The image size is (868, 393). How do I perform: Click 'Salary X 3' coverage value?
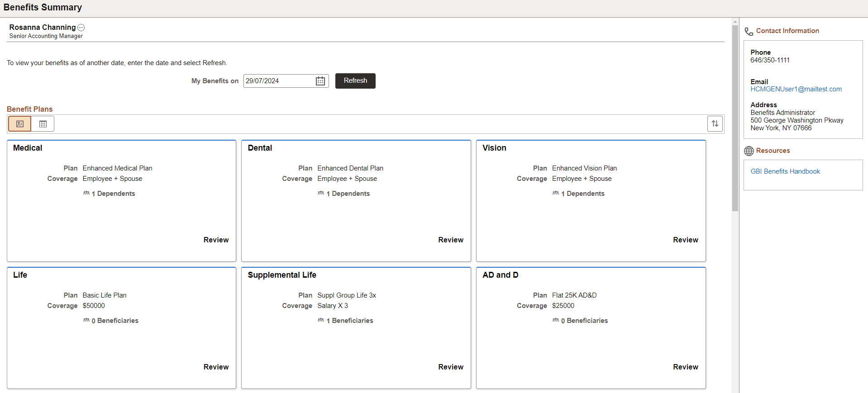[333, 306]
